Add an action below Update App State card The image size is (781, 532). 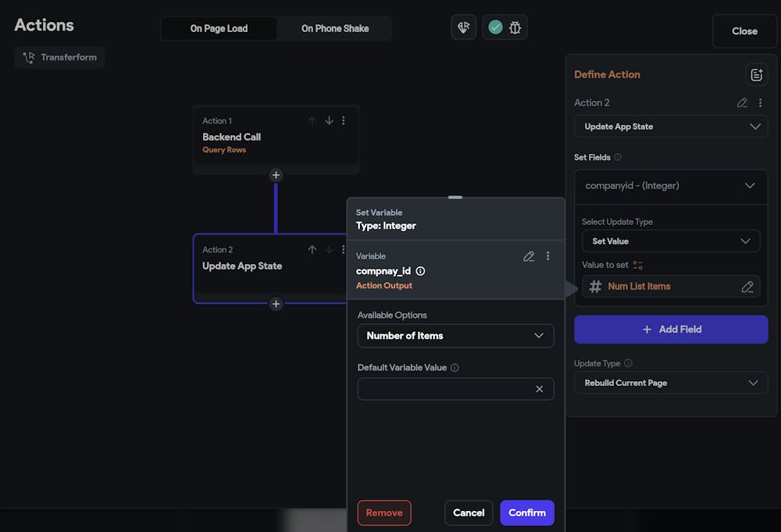(x=276, y=304)
